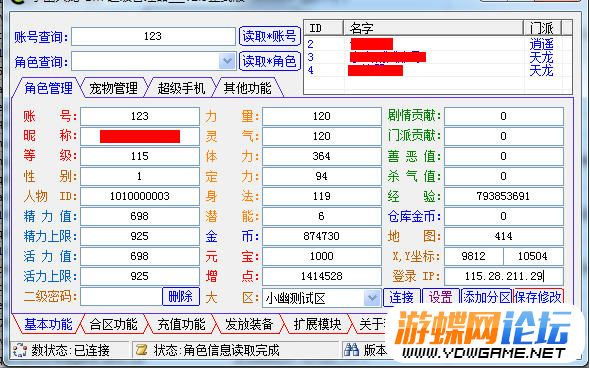
Task: Click the 活力上限 field showing 925
Action: click(x=140, y=276)
